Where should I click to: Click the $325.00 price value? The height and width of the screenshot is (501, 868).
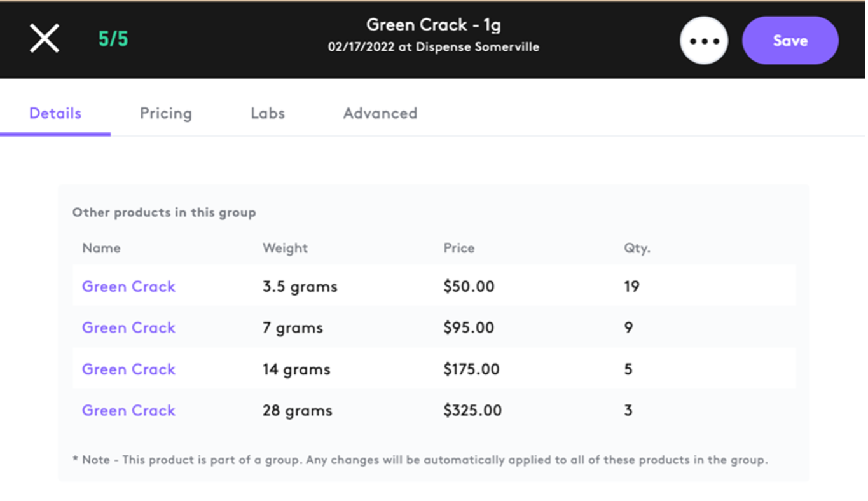(x=472, y=410)
